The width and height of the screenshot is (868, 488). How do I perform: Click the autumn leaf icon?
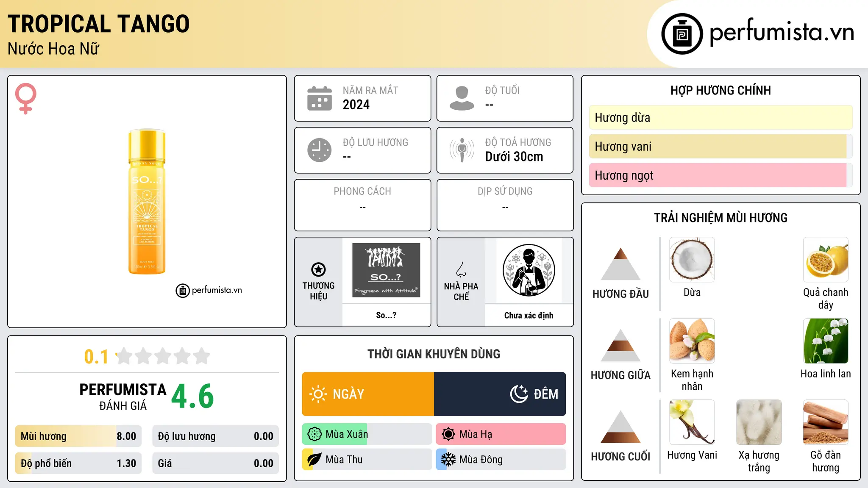314,460
